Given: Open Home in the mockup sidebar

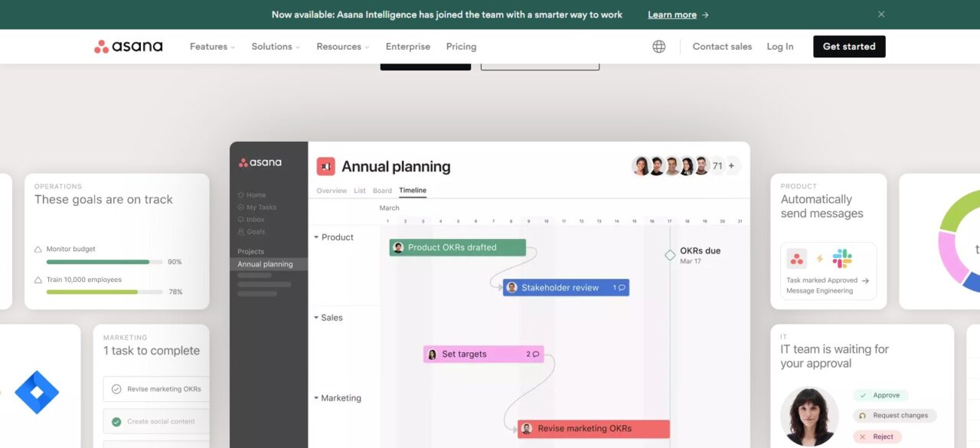Looking at the screenshot, I should tap(252, 195).
